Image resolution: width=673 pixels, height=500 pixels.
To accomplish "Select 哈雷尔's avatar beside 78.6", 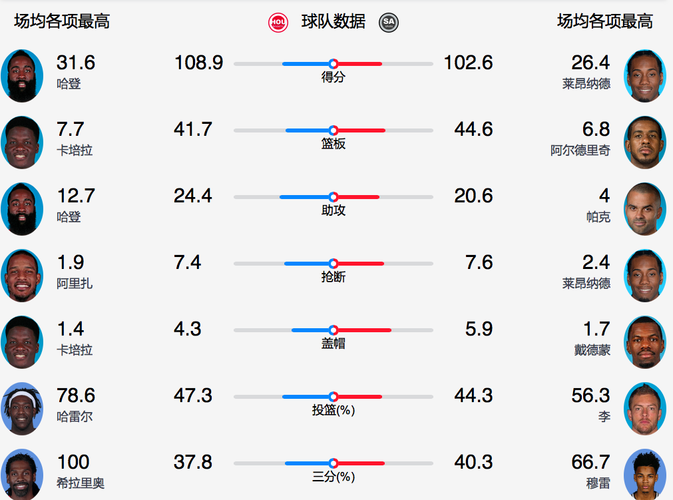I will (x=22, y=408).
